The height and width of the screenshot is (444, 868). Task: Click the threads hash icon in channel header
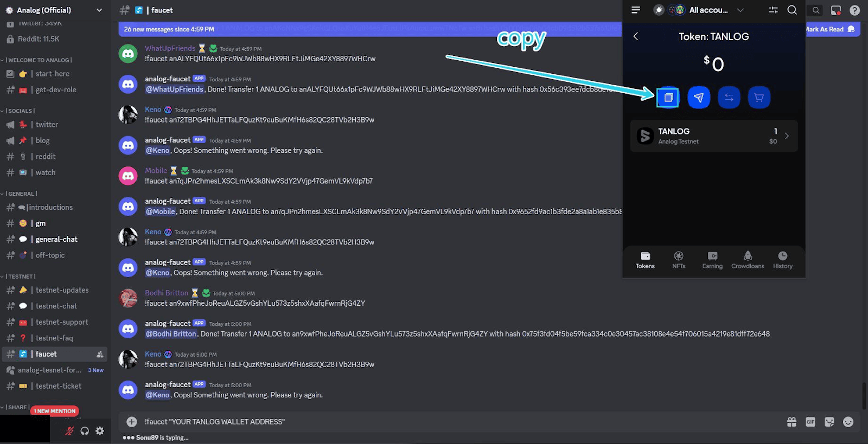[124, 10]
